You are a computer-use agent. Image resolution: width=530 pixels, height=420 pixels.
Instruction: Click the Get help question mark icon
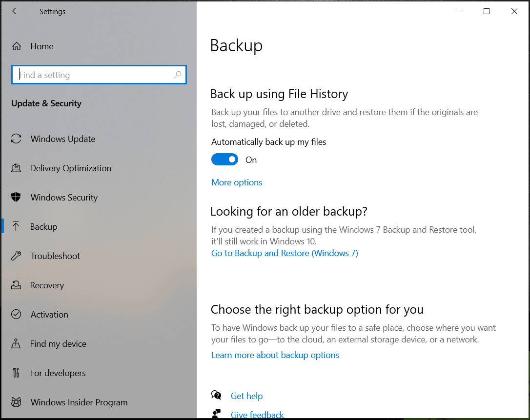216,396
